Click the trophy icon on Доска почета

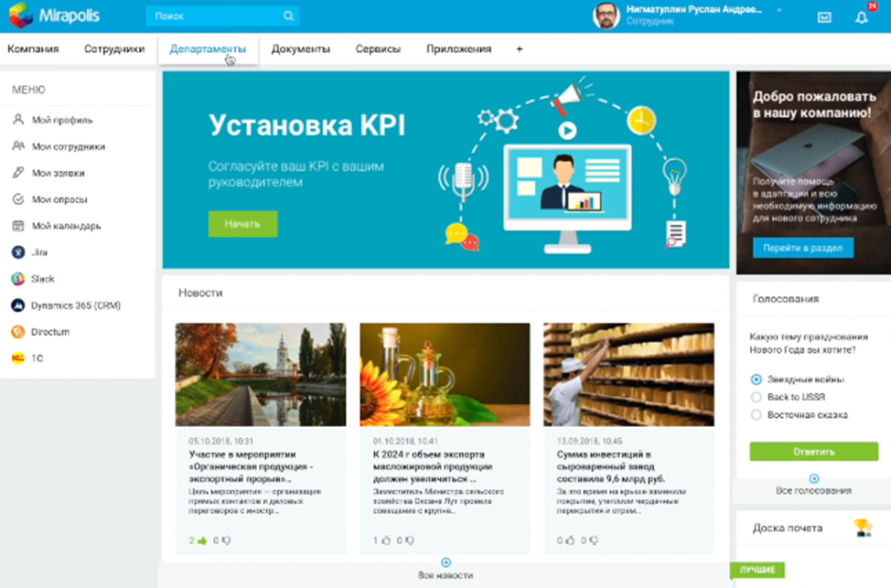coord(863,528)
